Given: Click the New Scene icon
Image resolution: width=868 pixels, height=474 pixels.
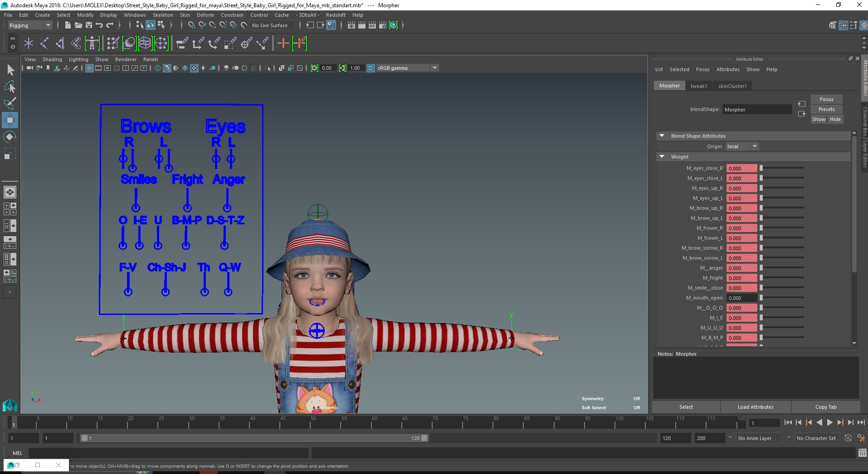Looking at the screenshot, I should 68,25.
